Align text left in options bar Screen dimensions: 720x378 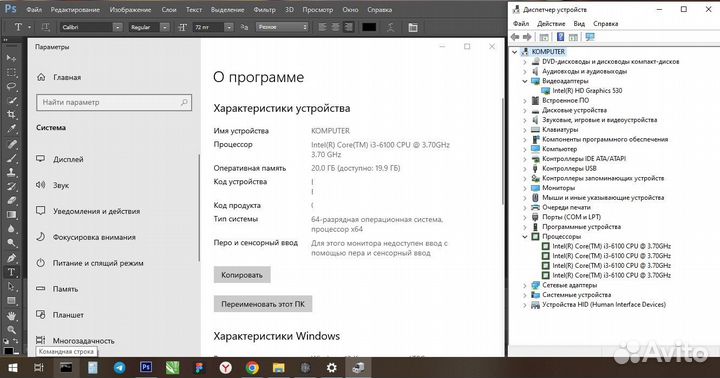[x=323, y=27]
